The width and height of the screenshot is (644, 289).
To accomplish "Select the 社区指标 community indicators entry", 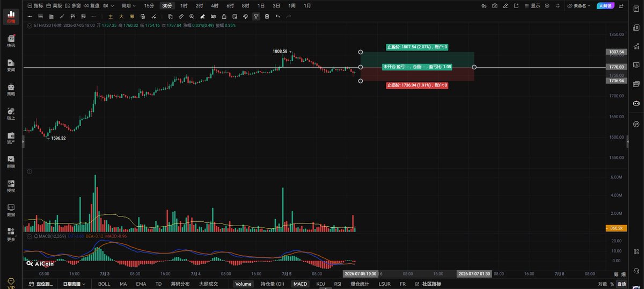I will pyautogui.click(x=429, y=284).
